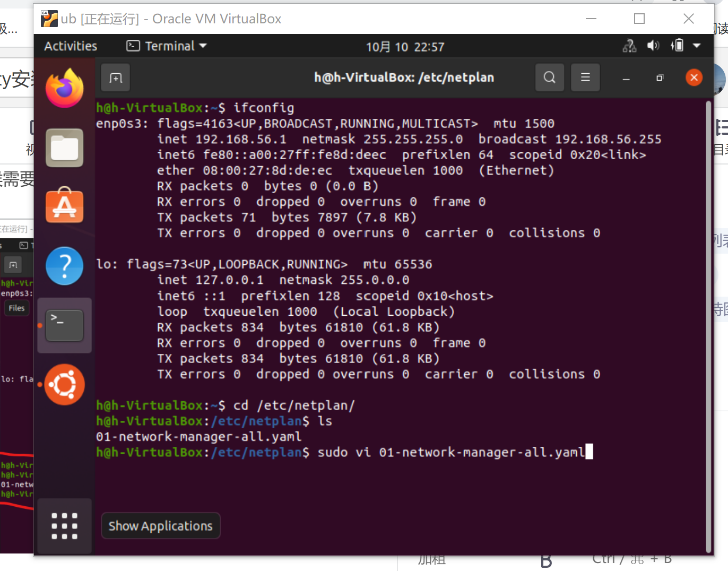Minimize the terminal window

pos(626,78)
